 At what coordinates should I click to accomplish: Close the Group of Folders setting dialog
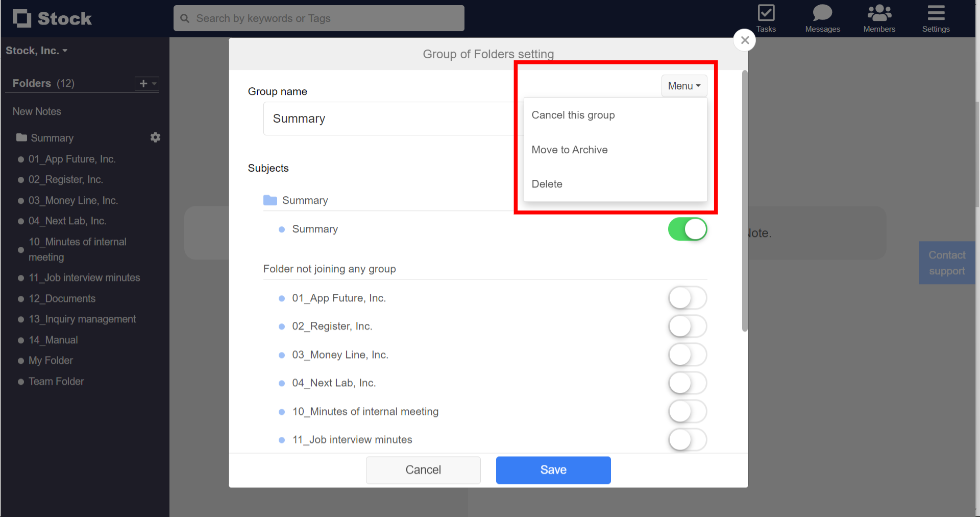[744, 40]
